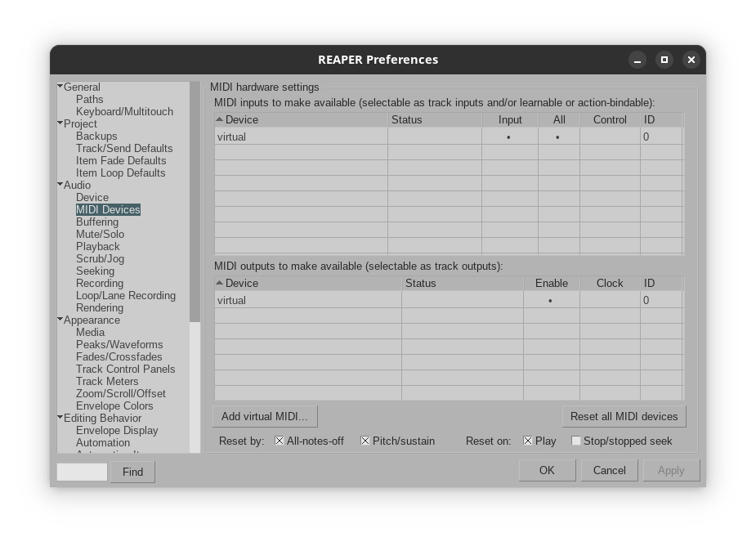The image size is (756, 542).
Task: Cancel the preferences dialog
Action: pos(610,470)
